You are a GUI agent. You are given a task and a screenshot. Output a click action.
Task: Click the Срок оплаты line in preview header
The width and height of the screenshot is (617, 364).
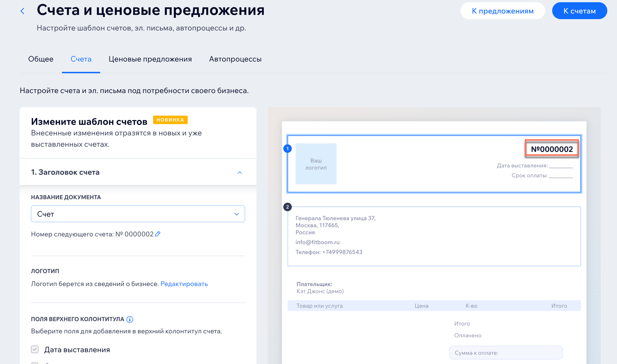click(x=542, y=175)
